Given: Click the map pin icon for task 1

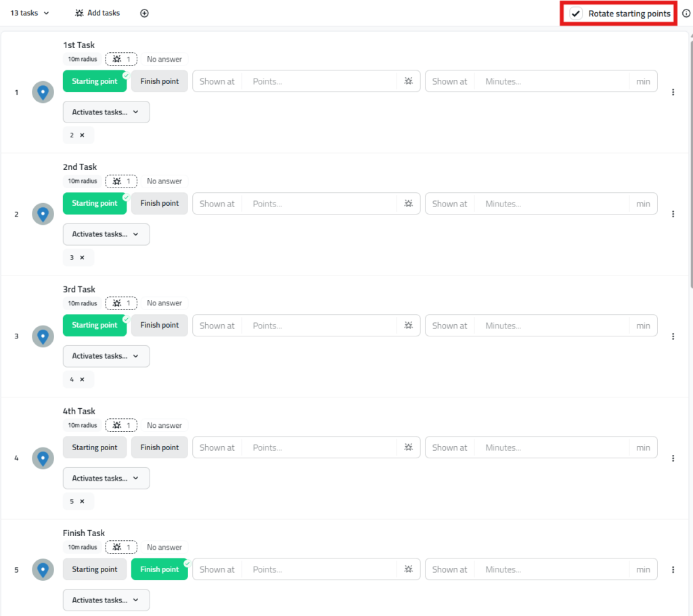Looking at the screenshot, I should pos(43,92).
